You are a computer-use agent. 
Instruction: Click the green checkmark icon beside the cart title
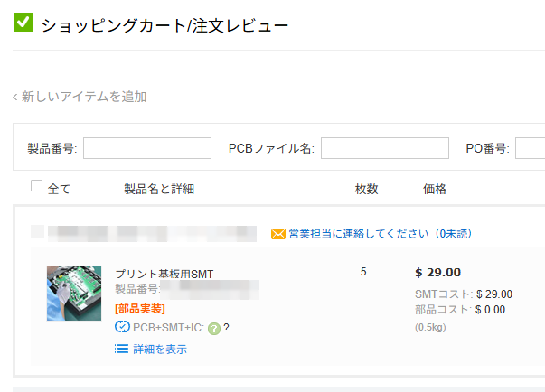23,22
